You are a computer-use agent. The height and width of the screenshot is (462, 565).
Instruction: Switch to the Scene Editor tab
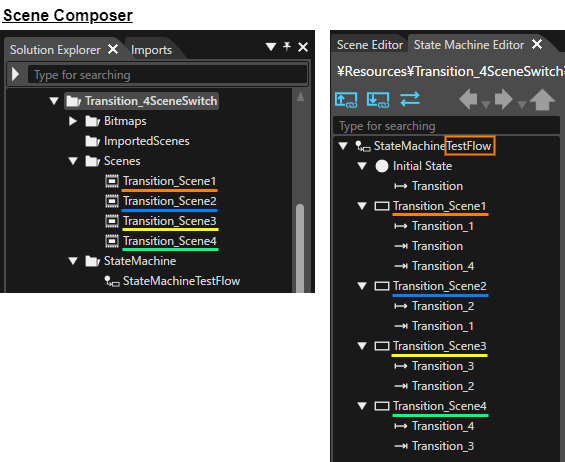(370, 45)
